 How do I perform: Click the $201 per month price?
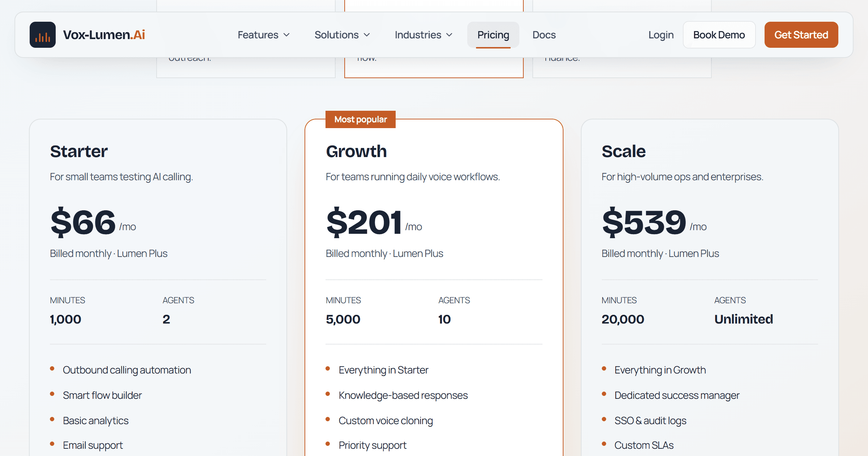pos(374,221)
